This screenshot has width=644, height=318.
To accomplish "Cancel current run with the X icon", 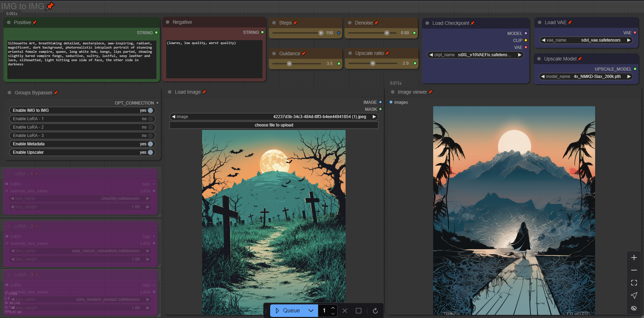I will 345,311.
